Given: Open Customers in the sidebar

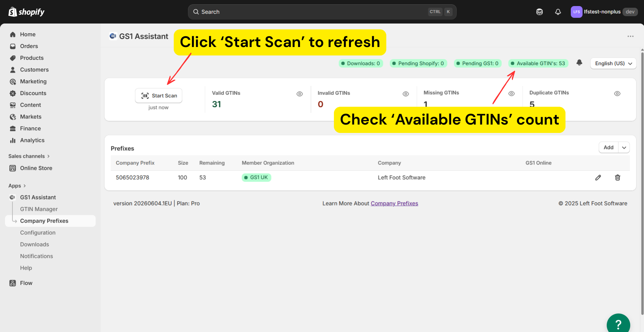Looking at the screenshot, I should (34, 69).
